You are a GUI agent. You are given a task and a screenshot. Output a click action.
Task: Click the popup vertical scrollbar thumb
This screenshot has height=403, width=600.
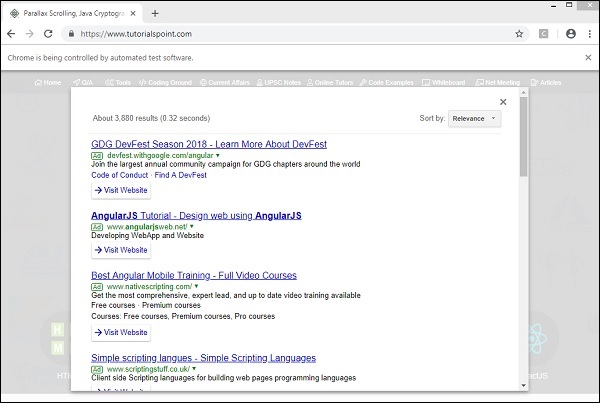coord(523,136)
